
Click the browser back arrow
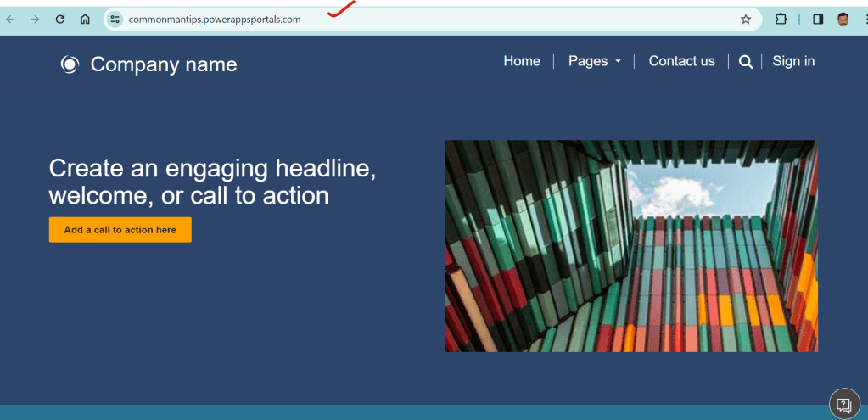(x=11, y=19)
